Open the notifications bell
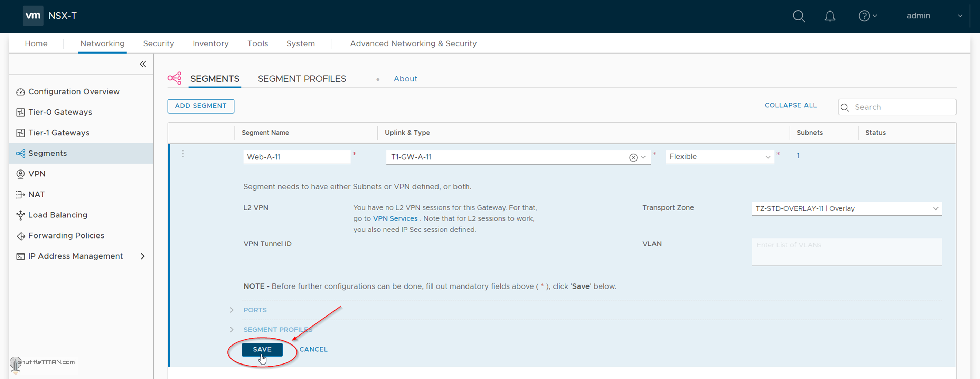The height and width of the screenshot is (379, 980). point(830,16)
